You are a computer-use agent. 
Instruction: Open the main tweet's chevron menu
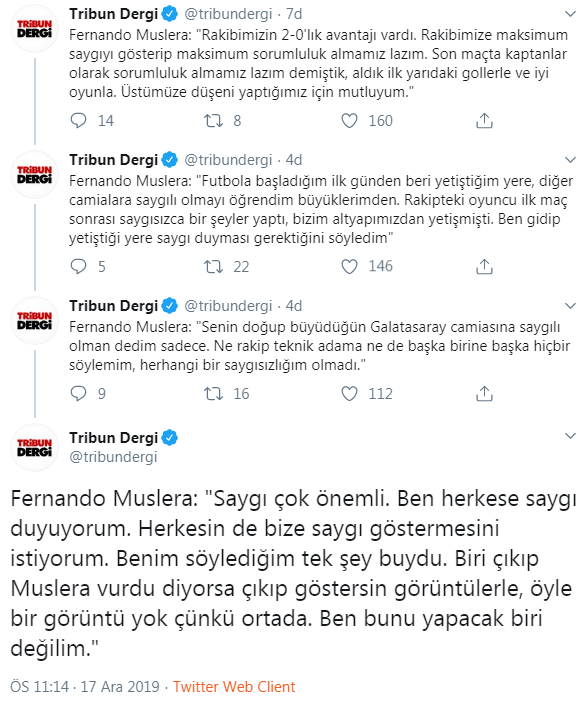tap(570, 436)
